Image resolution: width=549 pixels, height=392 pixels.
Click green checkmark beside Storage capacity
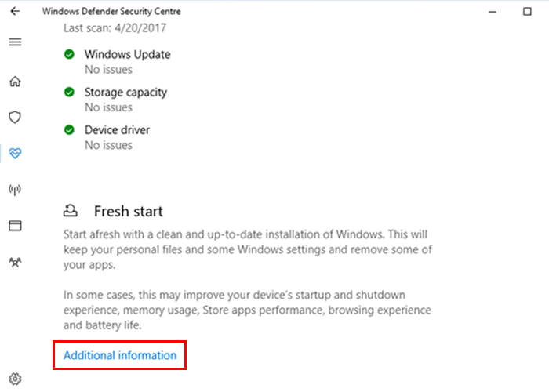coord(69,92)
